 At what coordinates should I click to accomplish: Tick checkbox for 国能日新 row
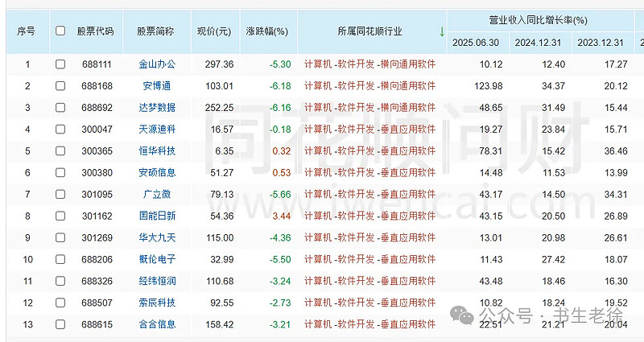tap(60, 216)
